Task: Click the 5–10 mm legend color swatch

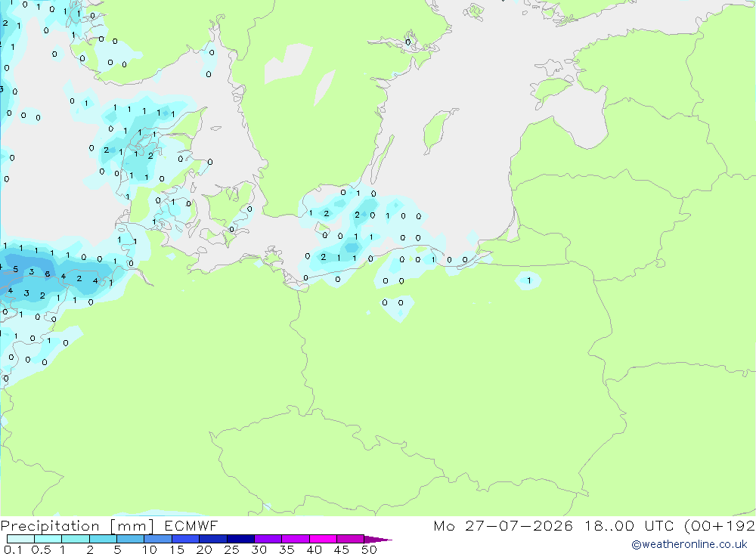Action: (130, 539)
